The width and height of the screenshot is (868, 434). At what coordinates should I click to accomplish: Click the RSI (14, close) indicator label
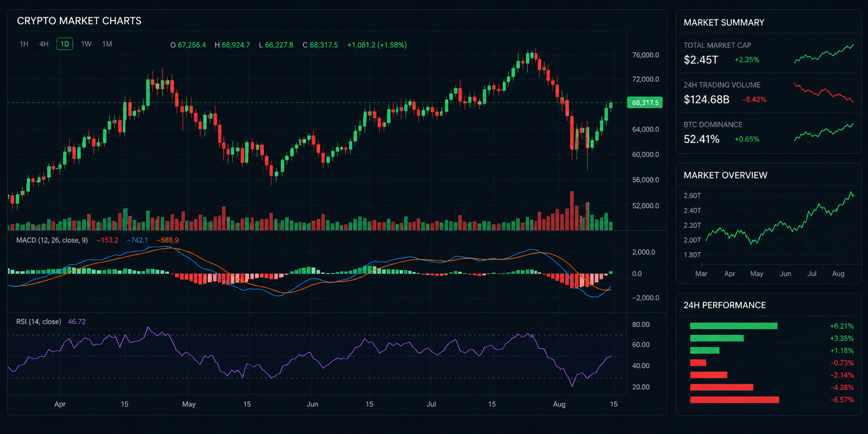(x=39, y=322)
